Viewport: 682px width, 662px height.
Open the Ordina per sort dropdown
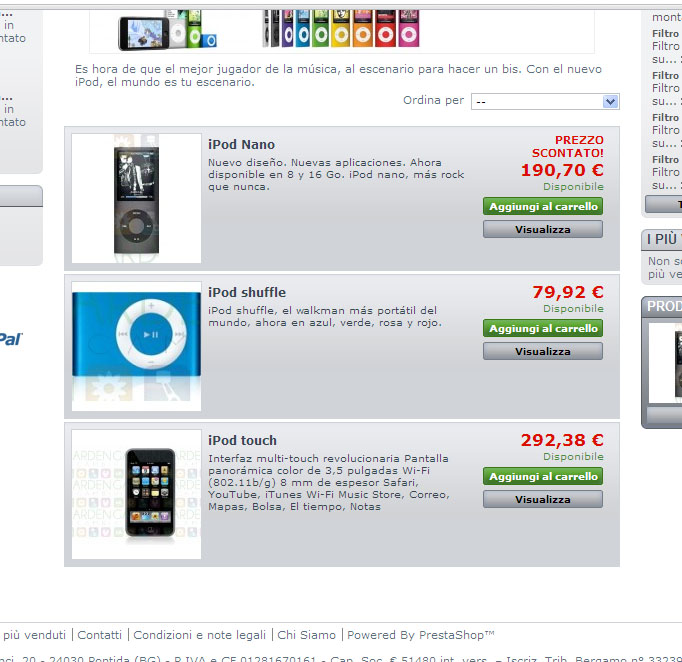click(x=545, y=102)
